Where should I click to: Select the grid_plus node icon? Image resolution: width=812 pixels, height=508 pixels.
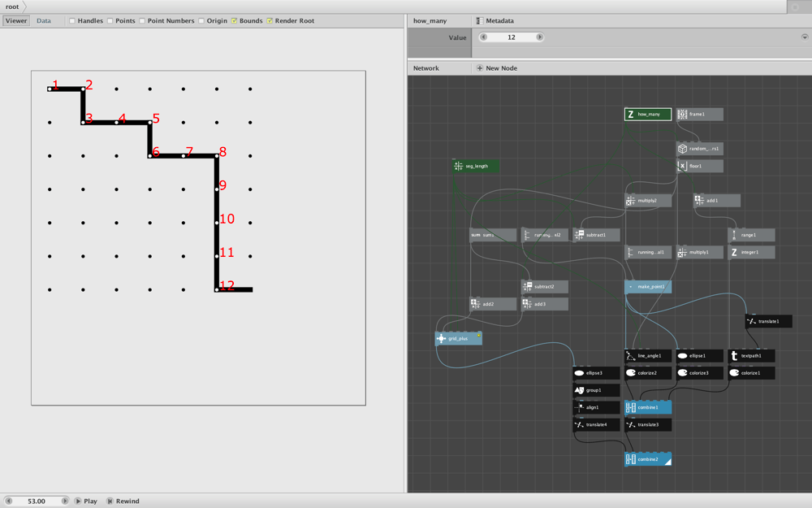tap(441, 338)
